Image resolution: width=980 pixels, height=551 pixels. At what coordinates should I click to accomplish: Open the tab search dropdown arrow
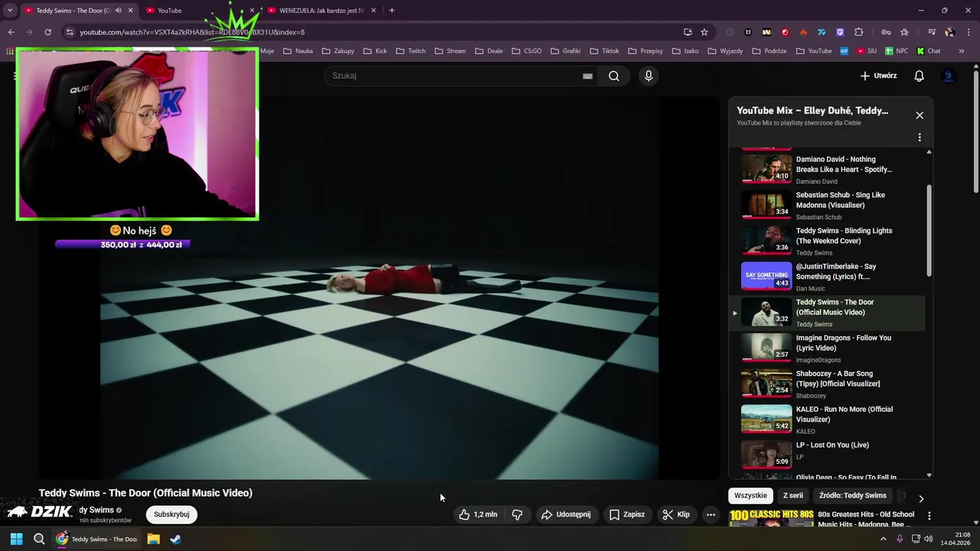point(10,11)
